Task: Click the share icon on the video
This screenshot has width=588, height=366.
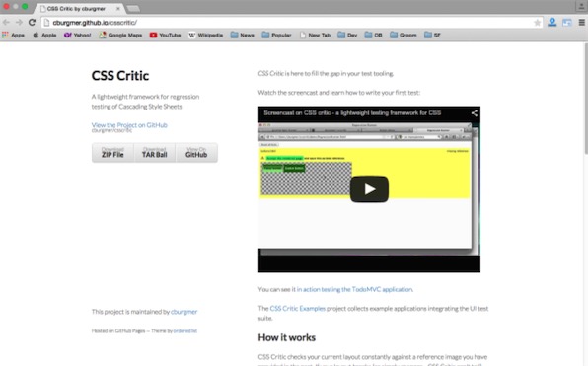Action: [474, 112]
